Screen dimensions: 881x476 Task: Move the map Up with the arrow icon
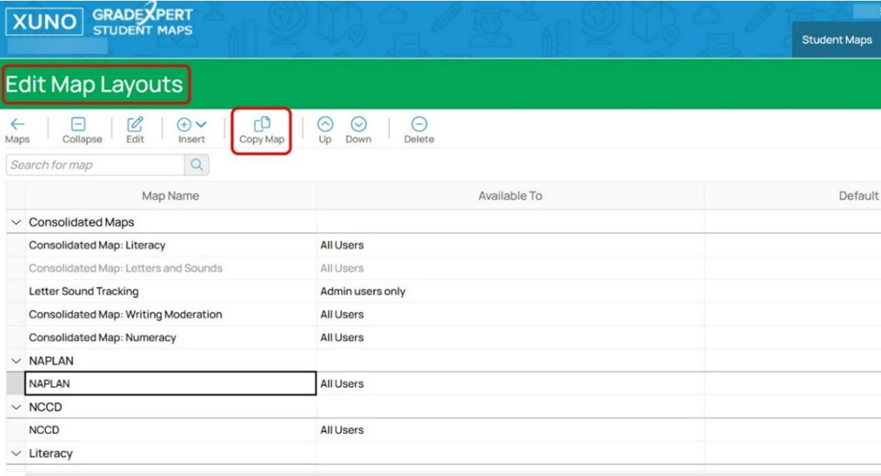[325, 125]
